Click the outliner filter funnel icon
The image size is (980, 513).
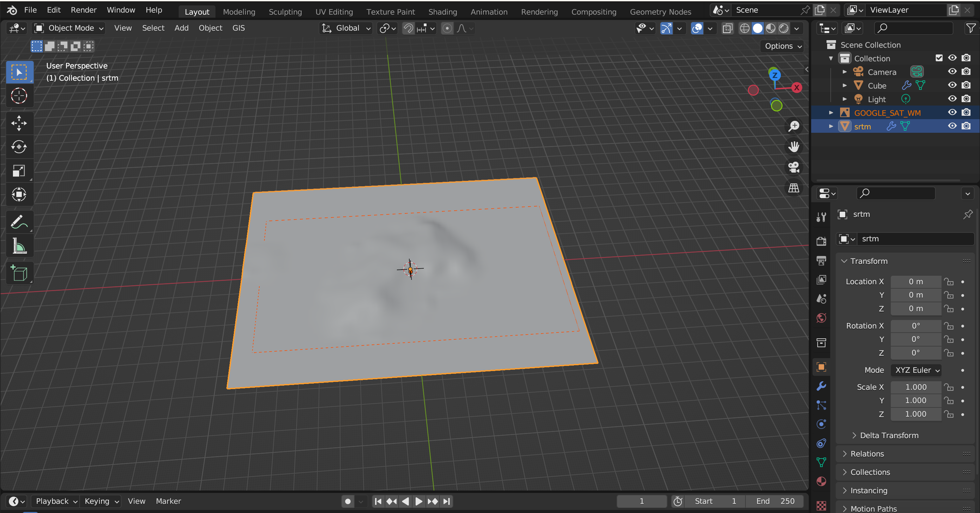tap(970, 28)
